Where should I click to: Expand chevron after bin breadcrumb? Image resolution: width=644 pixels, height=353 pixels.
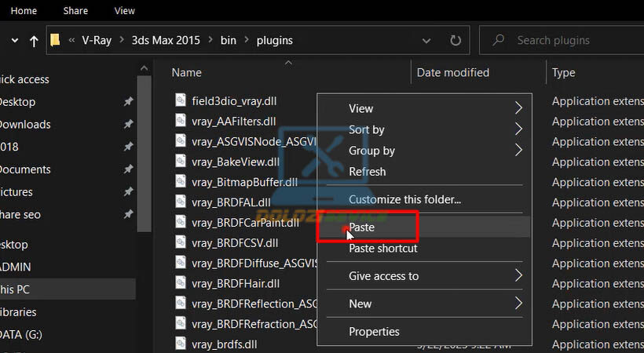click(247, 40)
